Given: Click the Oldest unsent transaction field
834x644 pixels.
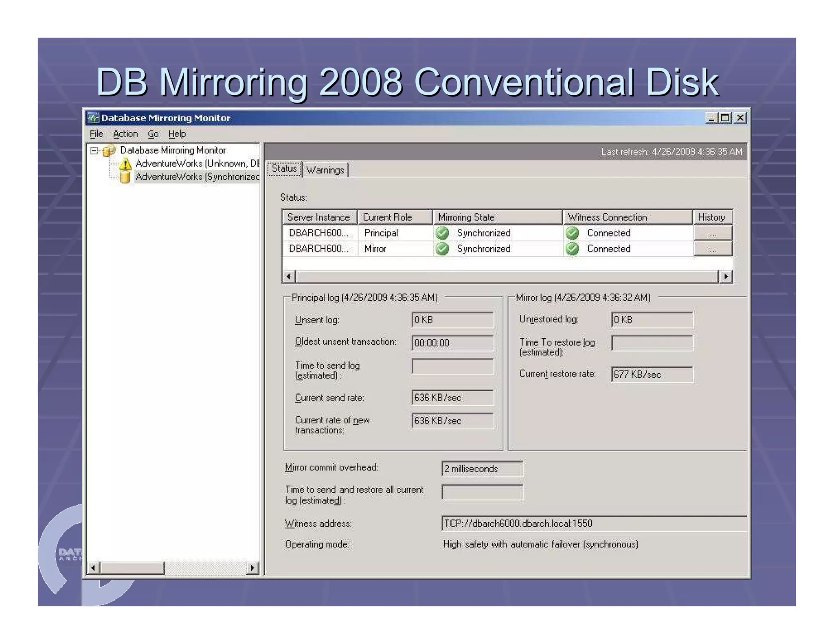Looking at the screenshot, I should tap(453, 343).
